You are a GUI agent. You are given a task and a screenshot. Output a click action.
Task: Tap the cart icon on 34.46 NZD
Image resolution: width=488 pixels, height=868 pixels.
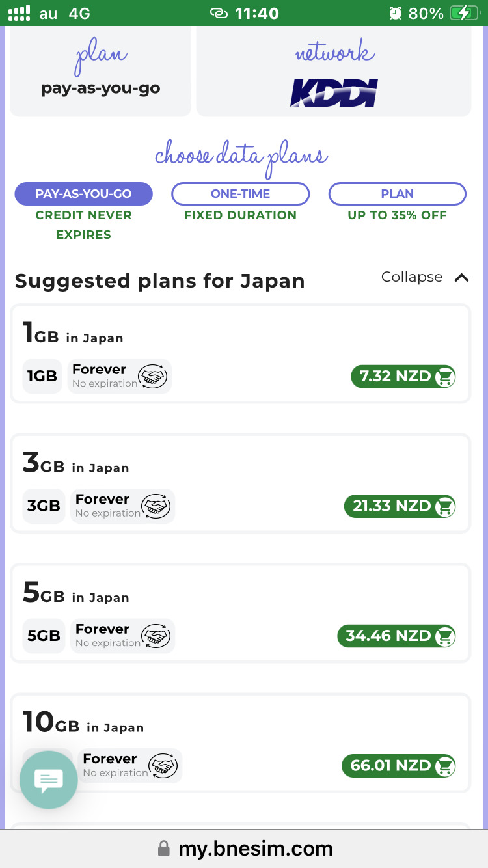(445, 636)
